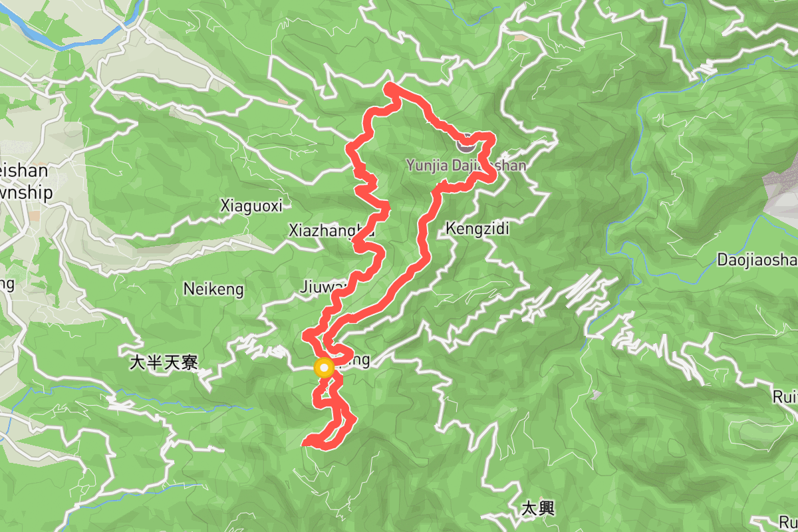Click the yellow circular route start marker
798x532 pixels.
tap(324, 368)
